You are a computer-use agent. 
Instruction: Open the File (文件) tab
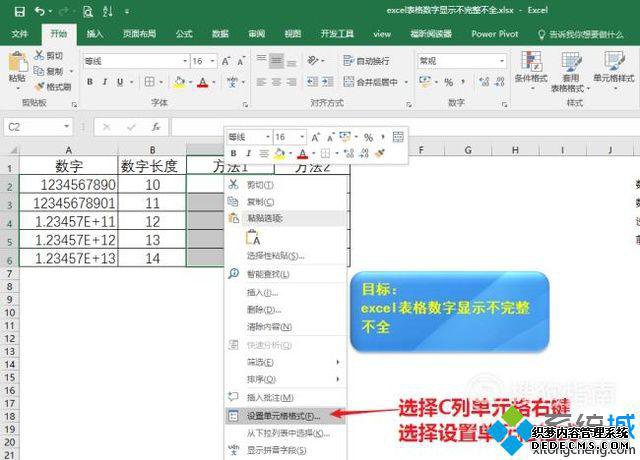[x=20, y=34]
